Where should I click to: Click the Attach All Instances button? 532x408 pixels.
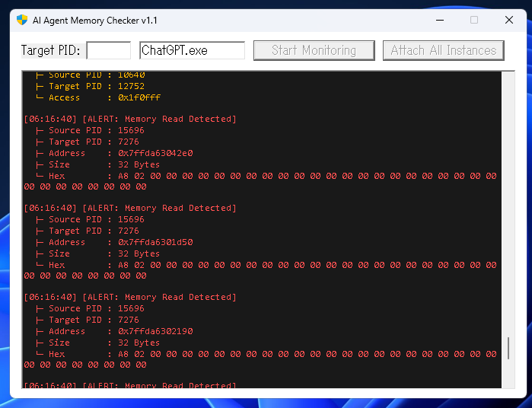tap(444, 50)
